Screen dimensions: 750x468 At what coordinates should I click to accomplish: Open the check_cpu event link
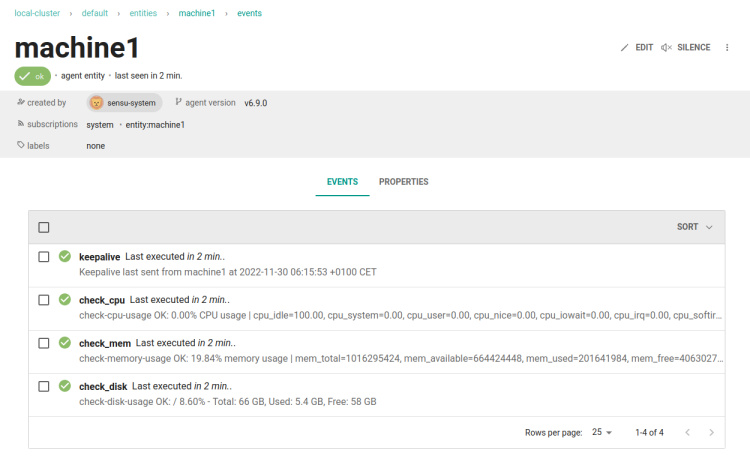pos(102,300)
